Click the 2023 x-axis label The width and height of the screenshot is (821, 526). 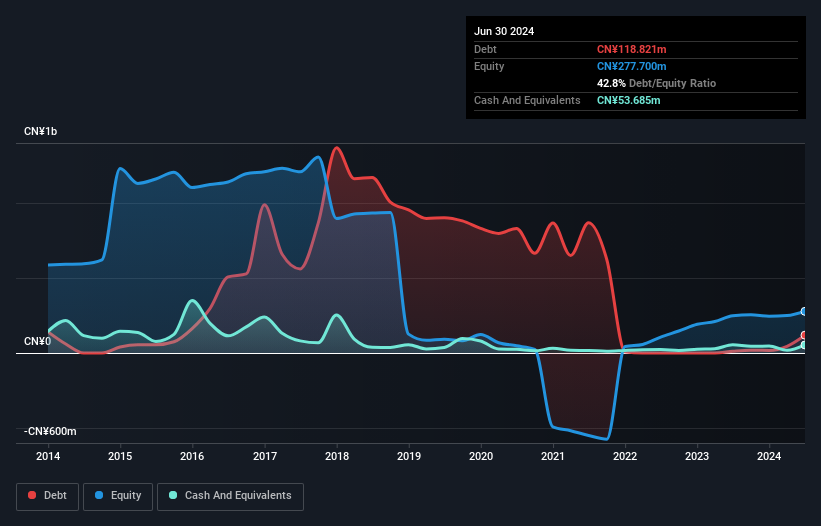point(697,456)
